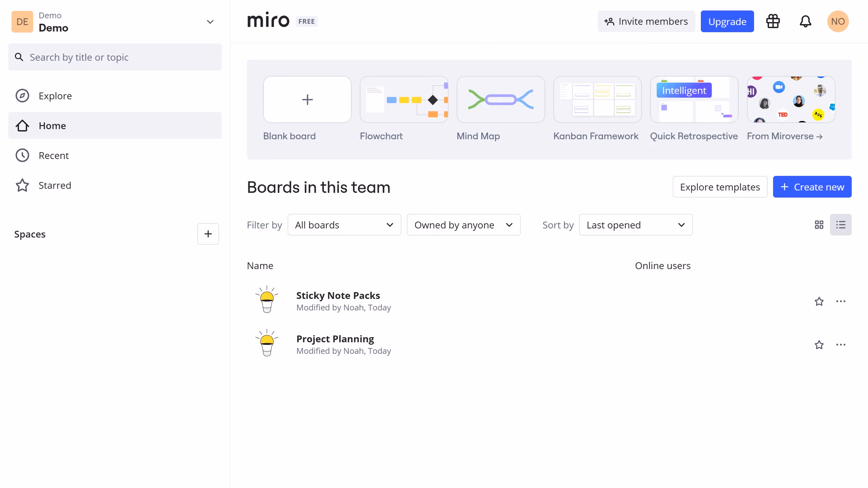The height and width of the screenshot is (488, 868).
Task: Open more options for Sticky Note Packs
Action: click(x=841, y=301)
